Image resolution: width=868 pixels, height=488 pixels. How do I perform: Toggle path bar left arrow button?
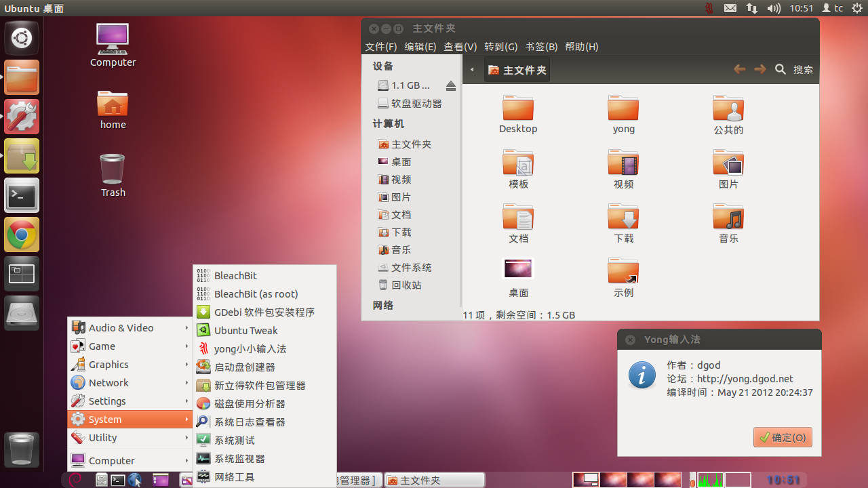point(472,70)
